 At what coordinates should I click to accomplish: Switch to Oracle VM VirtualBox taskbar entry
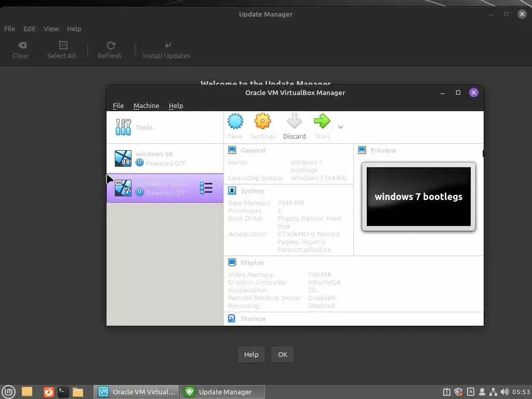point(136,392)
